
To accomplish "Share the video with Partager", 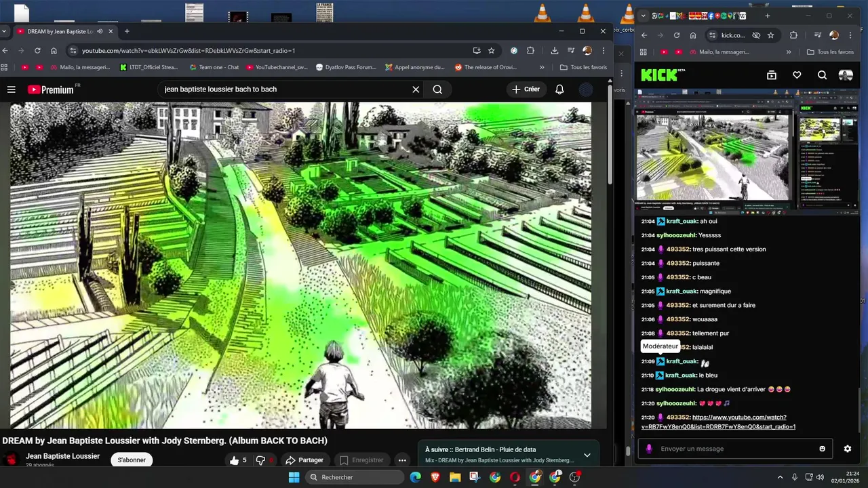I will (304, 460).
